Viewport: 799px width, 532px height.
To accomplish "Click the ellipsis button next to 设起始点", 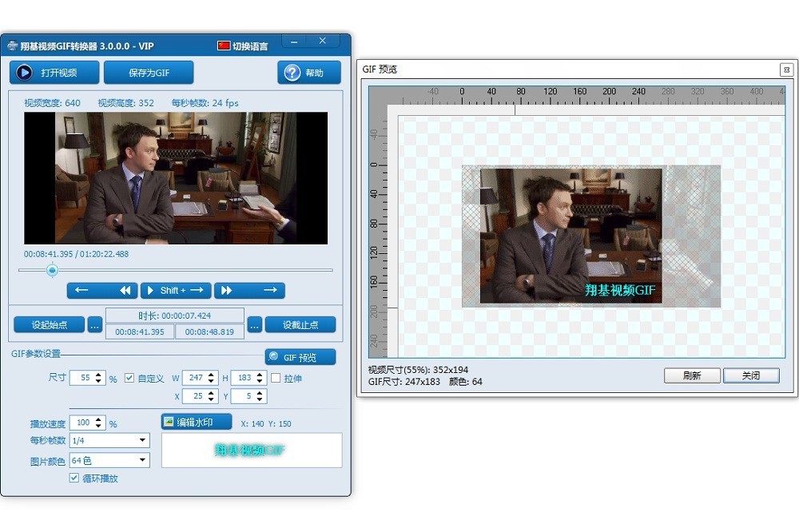I will [x=94, y=325].
